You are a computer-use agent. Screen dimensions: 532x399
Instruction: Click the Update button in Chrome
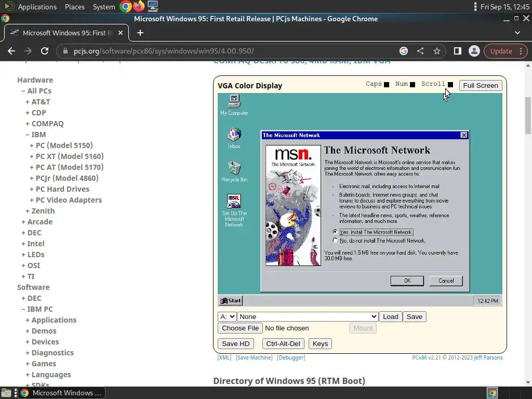coord(501,51)
